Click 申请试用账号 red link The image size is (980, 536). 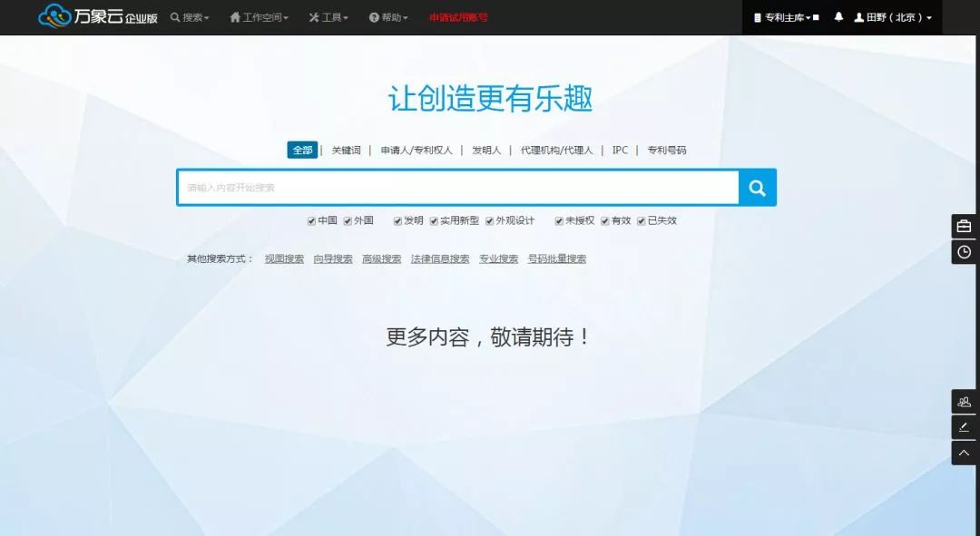pyautogui.click(x=458, y=17)
